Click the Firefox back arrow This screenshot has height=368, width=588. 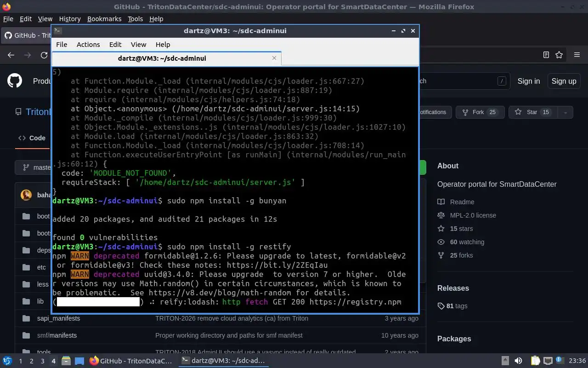coord(11,55)
